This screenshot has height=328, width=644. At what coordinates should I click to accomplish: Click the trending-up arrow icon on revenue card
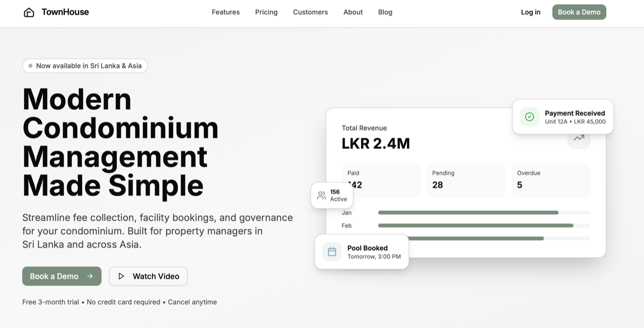[579, 138]
